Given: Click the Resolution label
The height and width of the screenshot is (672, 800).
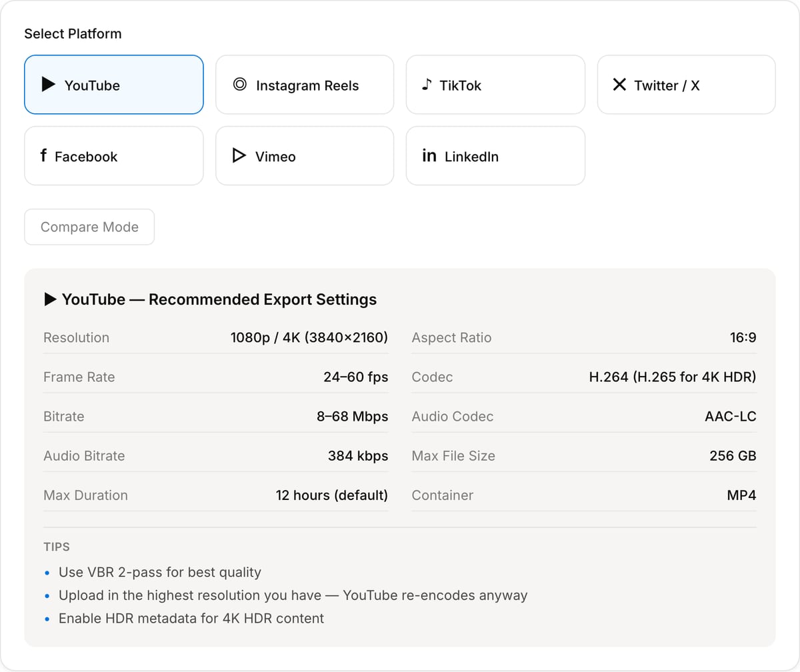Looking at the screenshot, I should (76, 337).
